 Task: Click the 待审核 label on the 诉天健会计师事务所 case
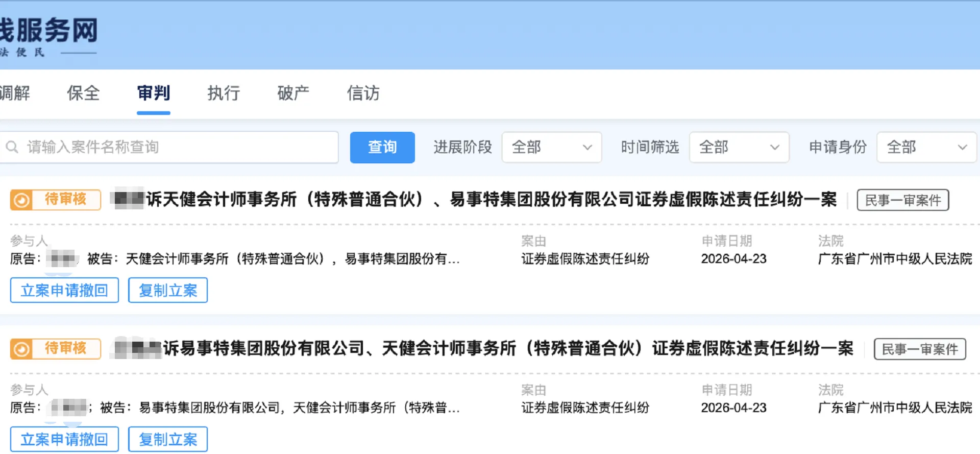pos(66,199)
